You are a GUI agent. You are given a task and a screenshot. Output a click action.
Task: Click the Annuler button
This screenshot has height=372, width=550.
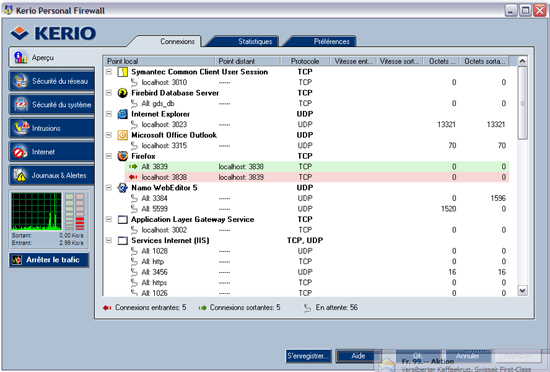pyautogui.click(x=468, y=356)
